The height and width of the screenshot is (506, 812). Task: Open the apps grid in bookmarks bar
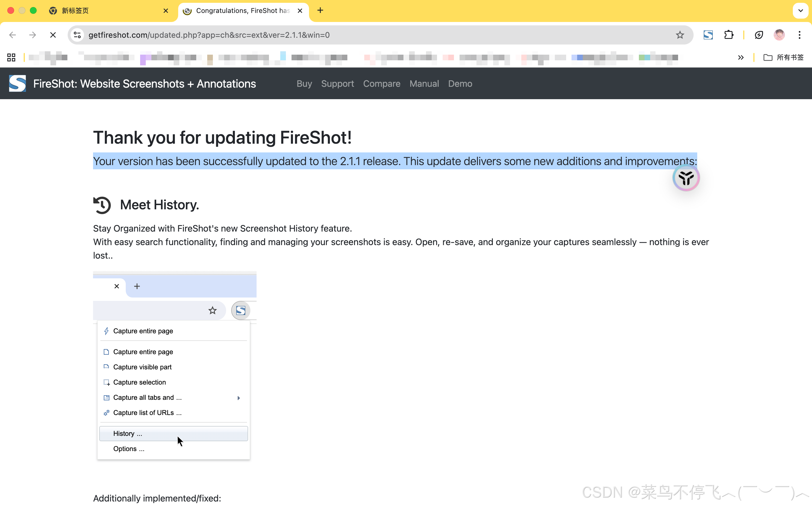(11, 57)
